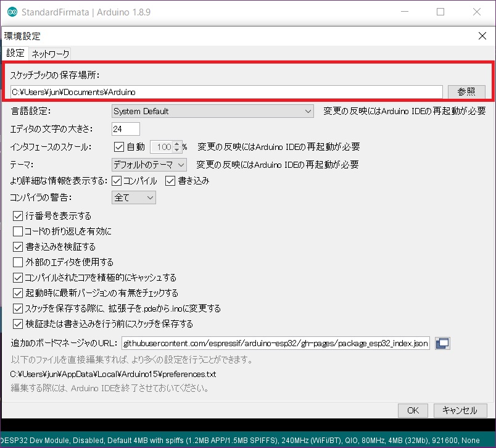Increase interface scale with the up stepper arrow
Image resolution: width=496 pixels, height=448 pixels.
[x=177, y=144]
